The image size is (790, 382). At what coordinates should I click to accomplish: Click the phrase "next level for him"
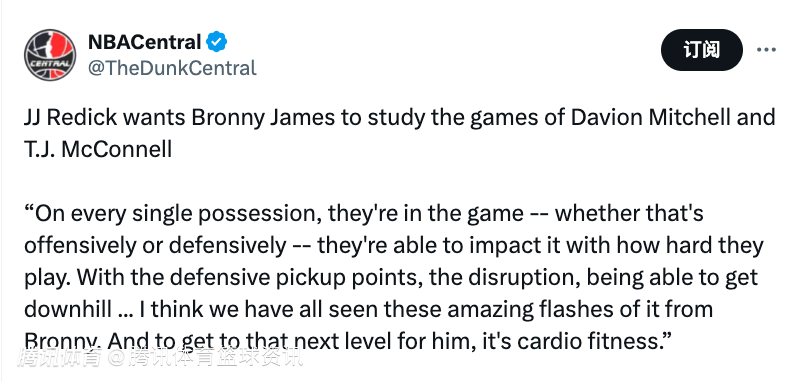385,342
